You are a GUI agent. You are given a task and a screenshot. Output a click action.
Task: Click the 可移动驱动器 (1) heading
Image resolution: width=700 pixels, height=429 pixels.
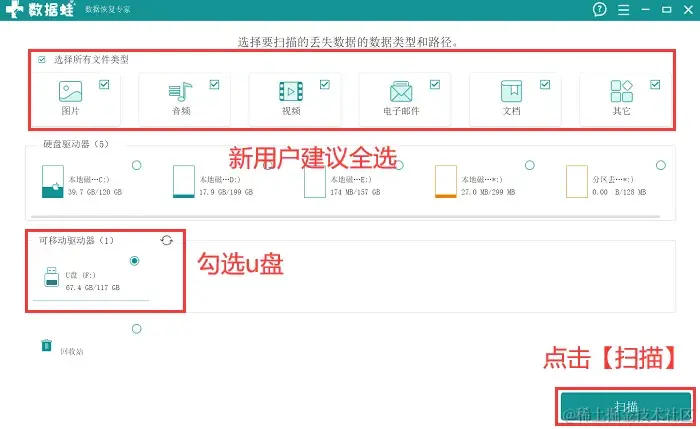pyautogui.click(x=76, y=240)
